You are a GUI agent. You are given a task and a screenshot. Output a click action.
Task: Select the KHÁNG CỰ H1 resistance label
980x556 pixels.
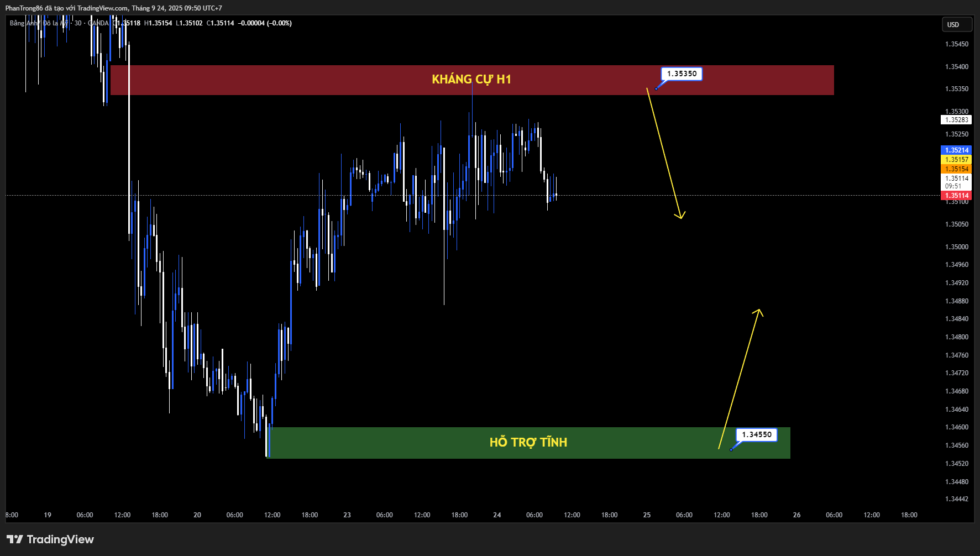coord(471,80)
